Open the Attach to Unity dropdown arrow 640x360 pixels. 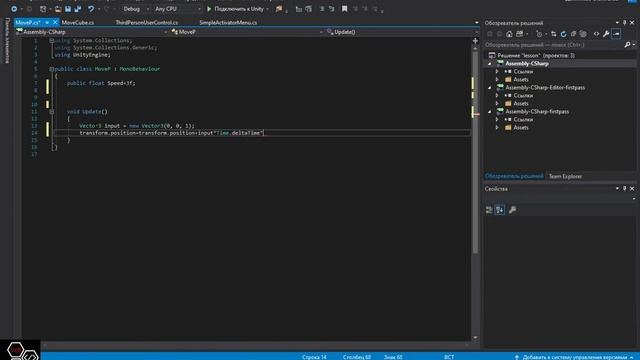pyautogui.click(x=268, y=9)
